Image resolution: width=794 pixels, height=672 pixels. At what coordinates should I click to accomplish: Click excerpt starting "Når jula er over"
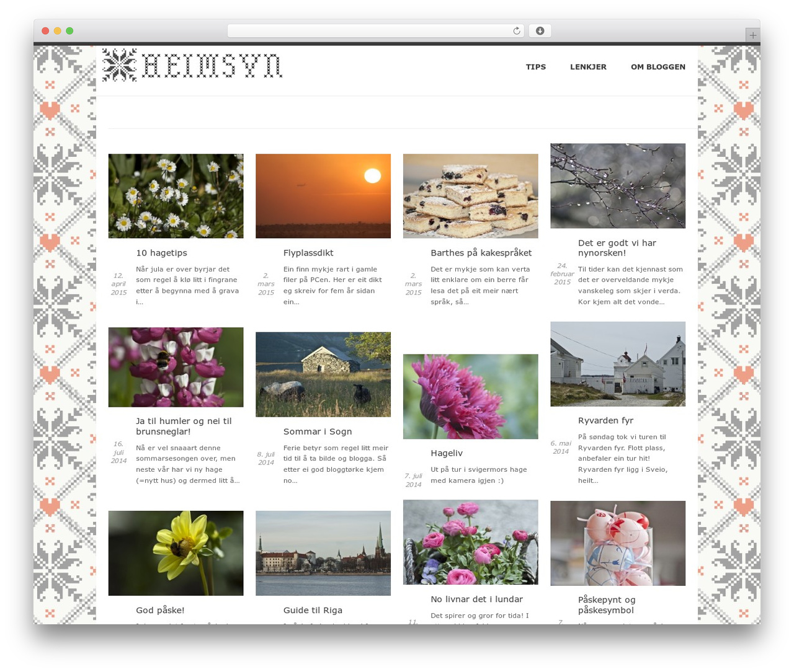(187, 285)
